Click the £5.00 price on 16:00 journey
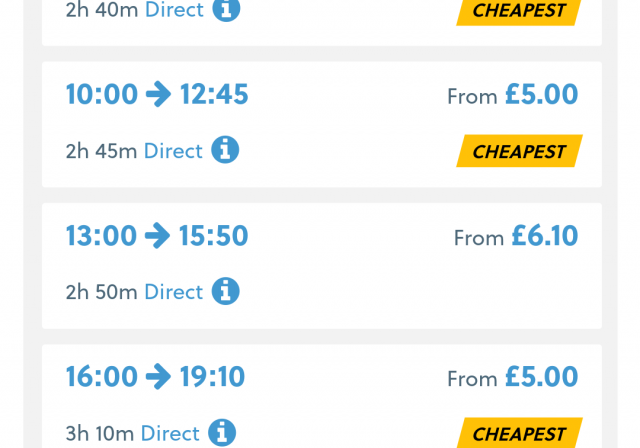640x448 pixels. [x=542, y=377]
